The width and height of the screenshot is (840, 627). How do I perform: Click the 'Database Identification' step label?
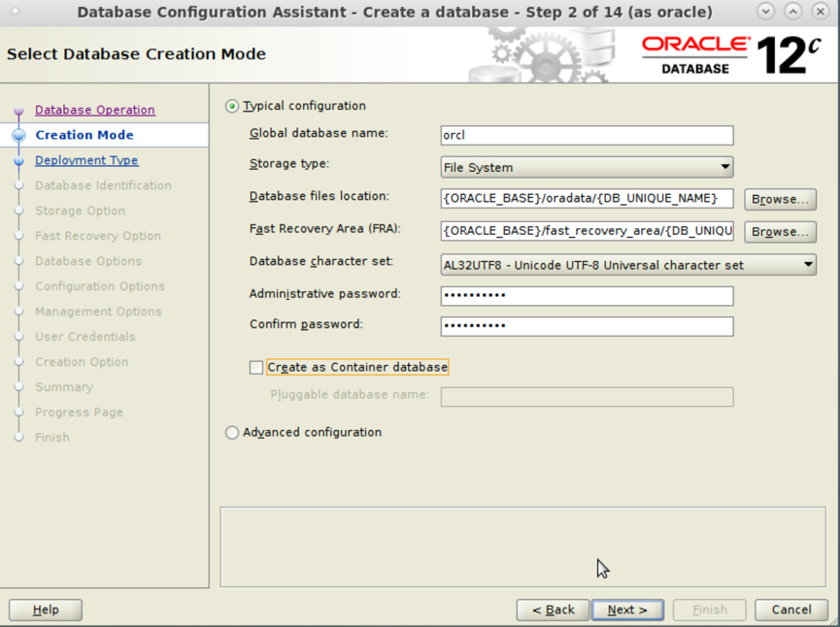[x=103, y=185]
